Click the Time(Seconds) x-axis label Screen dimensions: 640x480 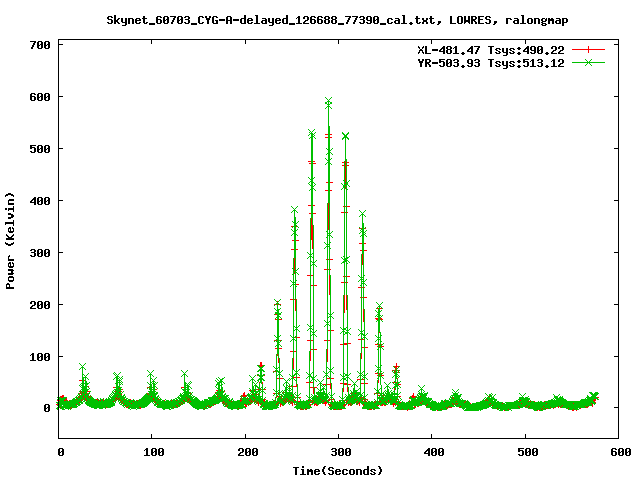[338, 471]
